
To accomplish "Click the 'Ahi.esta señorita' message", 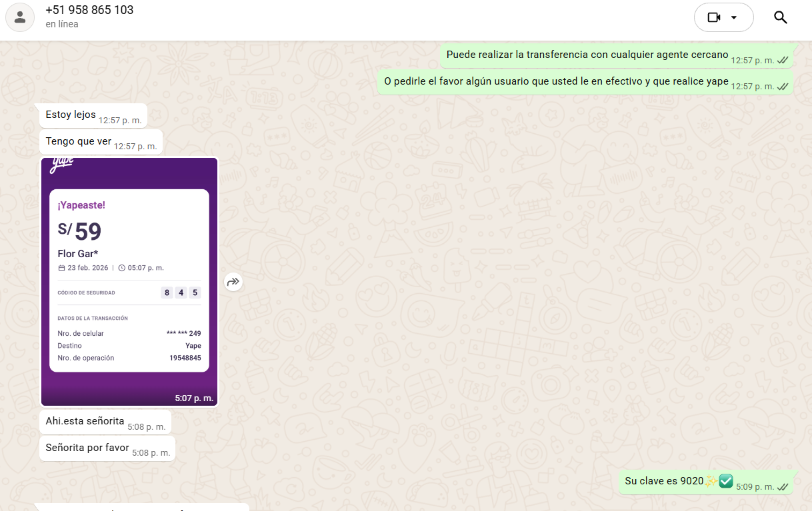I will (85, 421).
